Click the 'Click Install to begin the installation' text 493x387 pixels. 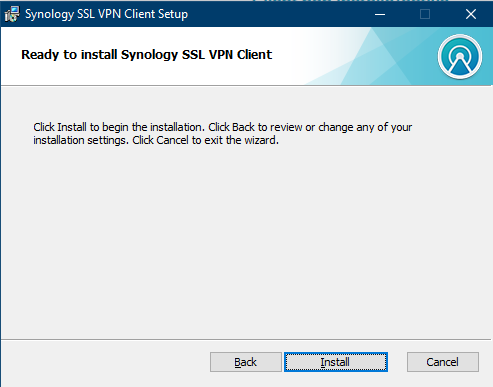coord(119,127)
